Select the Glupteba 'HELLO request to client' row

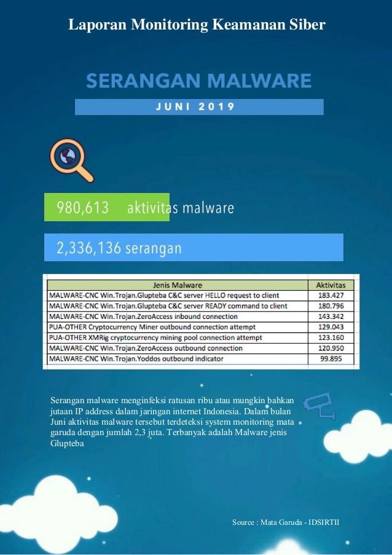click(x=200, y=295)
